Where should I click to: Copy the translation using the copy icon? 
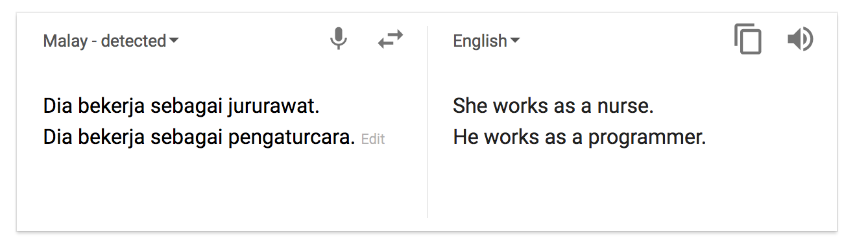point(747,40)
